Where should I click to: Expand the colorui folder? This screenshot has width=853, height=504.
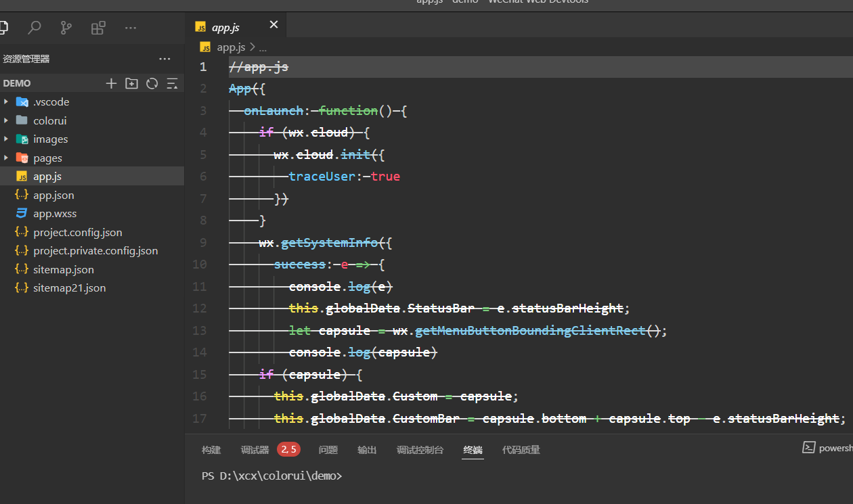pyautogui.click(x=6, y=120)
